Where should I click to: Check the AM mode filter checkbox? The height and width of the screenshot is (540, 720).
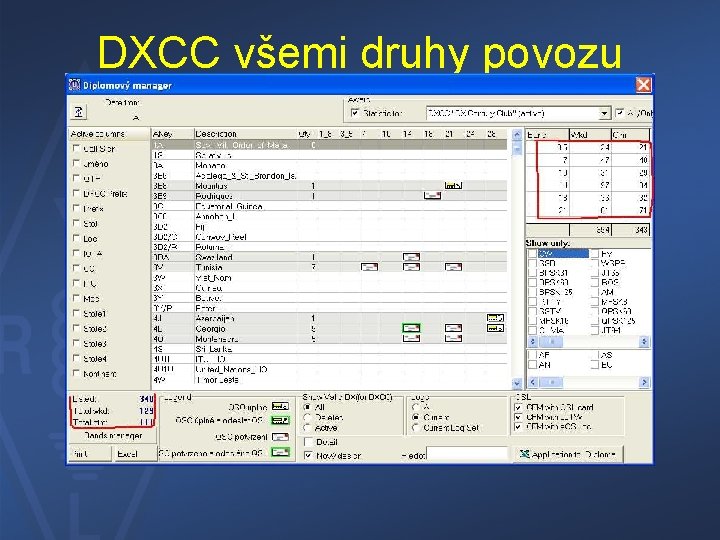pos(595,292)
